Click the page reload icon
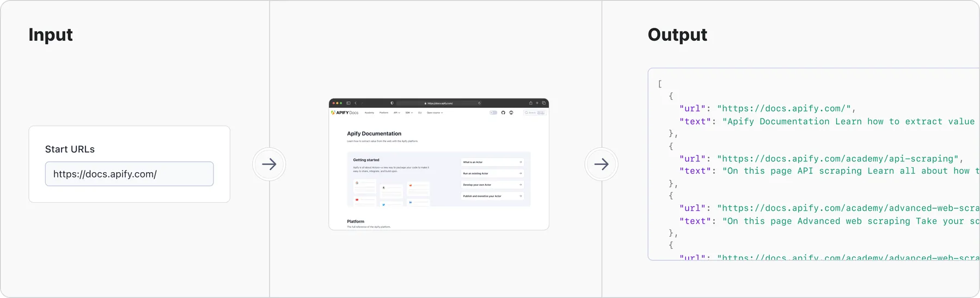The image size is (980, 298). [x=479, y=103]
